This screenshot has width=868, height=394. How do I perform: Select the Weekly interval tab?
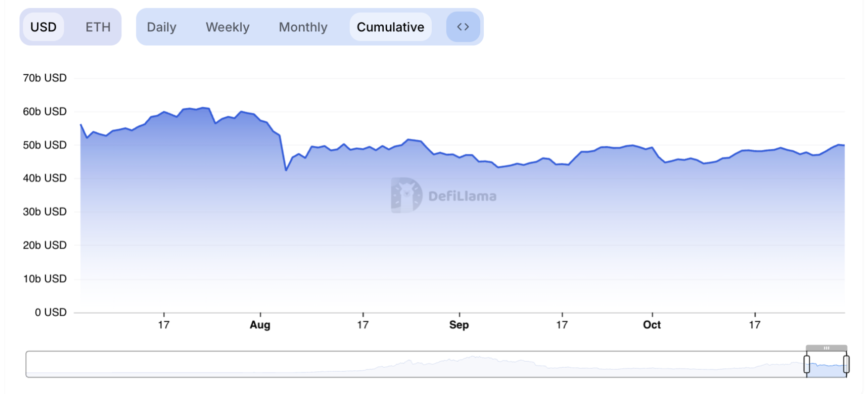227,27
